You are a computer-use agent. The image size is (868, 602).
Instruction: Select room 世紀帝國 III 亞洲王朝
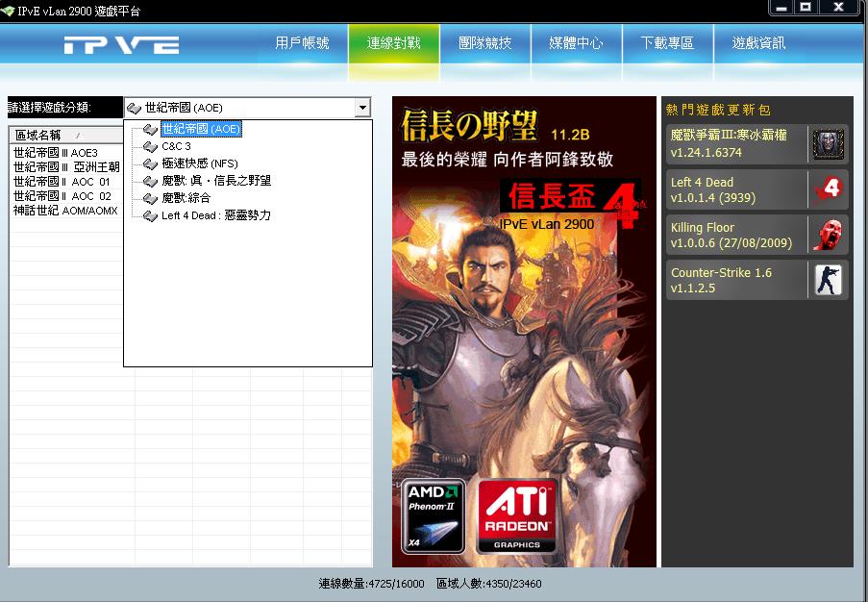pos(66,167)
